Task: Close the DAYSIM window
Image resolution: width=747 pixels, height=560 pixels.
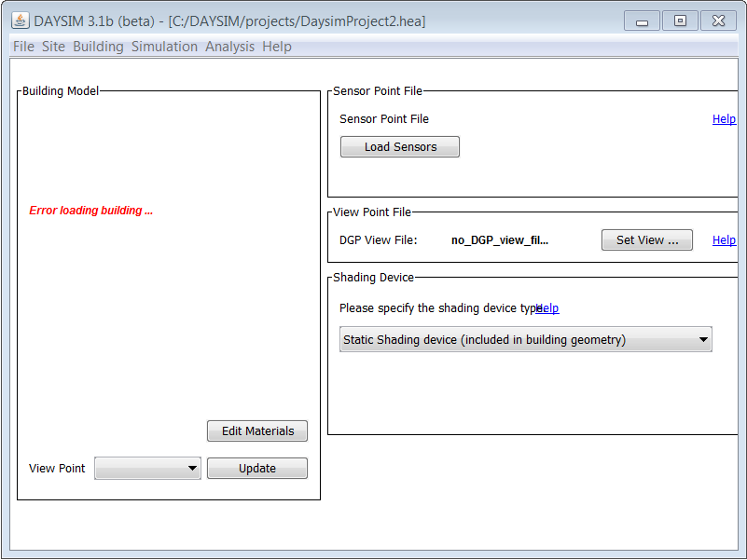Action: pyautogui.click(x=718, y=20)
